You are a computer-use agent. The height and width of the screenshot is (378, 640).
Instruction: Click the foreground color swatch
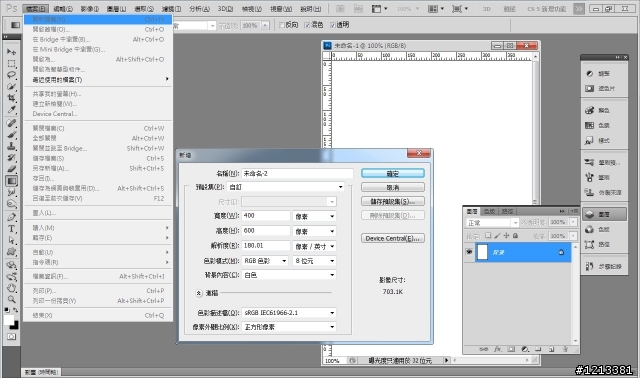pyautogui.click(x=9, y=320)
